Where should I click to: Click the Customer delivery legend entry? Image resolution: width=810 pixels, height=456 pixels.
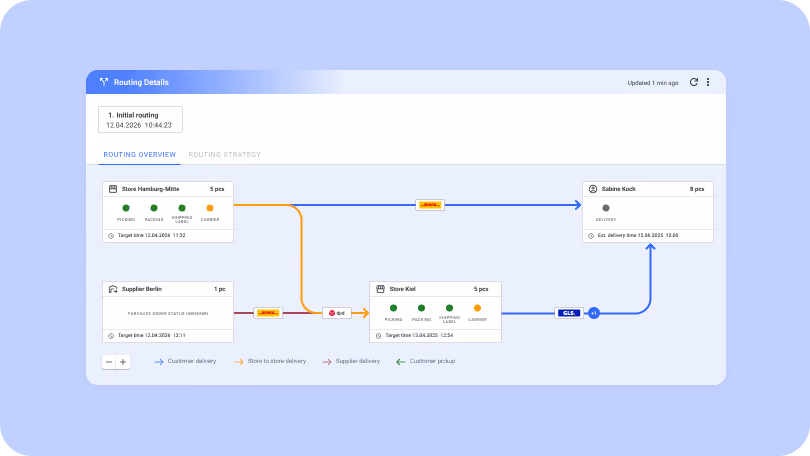[185, 361]
